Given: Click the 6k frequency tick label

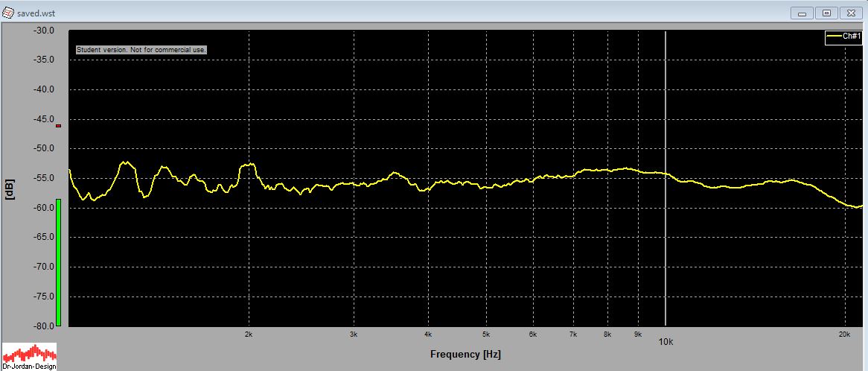Looking at the screenshot, I should (x=533, y=334).
